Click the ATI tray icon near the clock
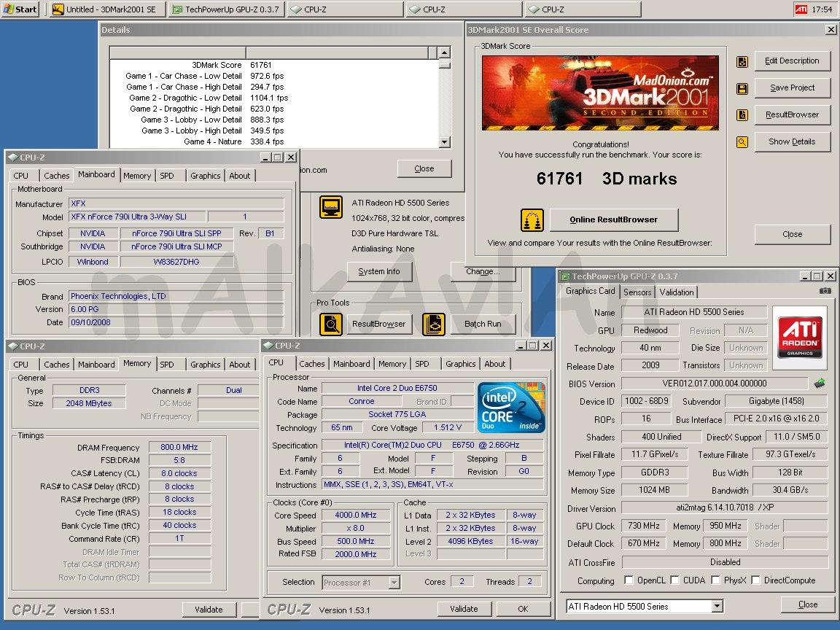The image size is (840, 630). pyautogui.click(x=801, y=9)
